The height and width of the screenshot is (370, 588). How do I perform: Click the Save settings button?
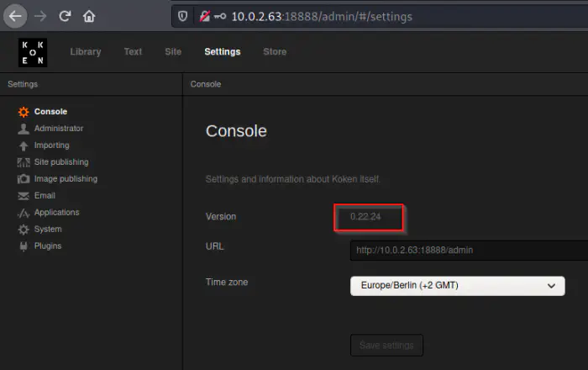click(x=386, y=346)
